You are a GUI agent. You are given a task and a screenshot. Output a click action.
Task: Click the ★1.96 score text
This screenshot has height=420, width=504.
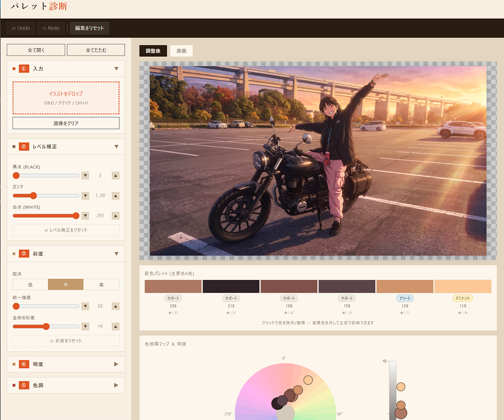coord(463,313)
